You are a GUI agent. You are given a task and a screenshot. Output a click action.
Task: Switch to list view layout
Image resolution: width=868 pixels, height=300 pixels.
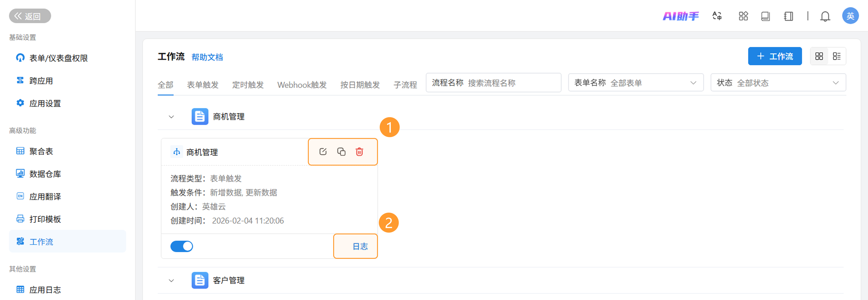click(x=837, y=56)
